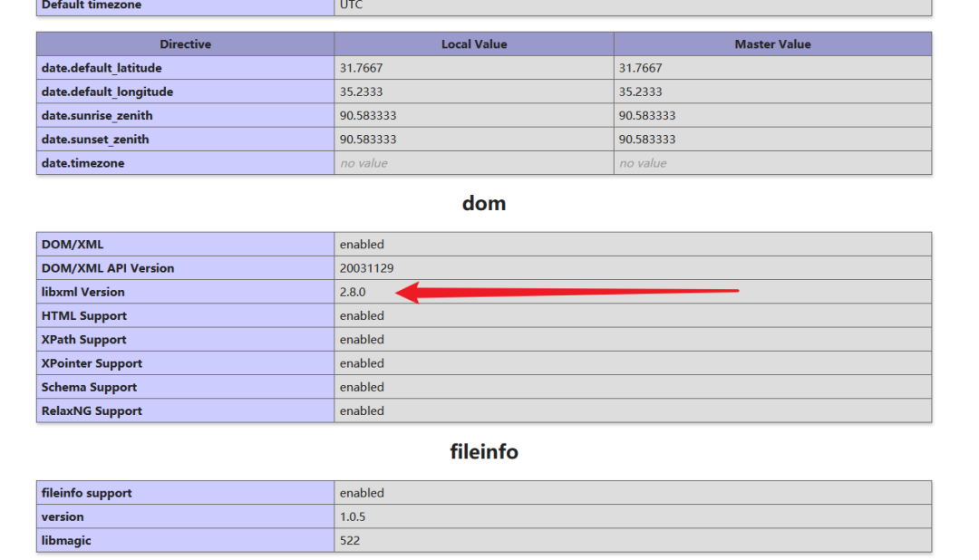This screenshot has height=560, width=979.
Task: Click date.default_longitude local value 35.2333
Action: 361,92
